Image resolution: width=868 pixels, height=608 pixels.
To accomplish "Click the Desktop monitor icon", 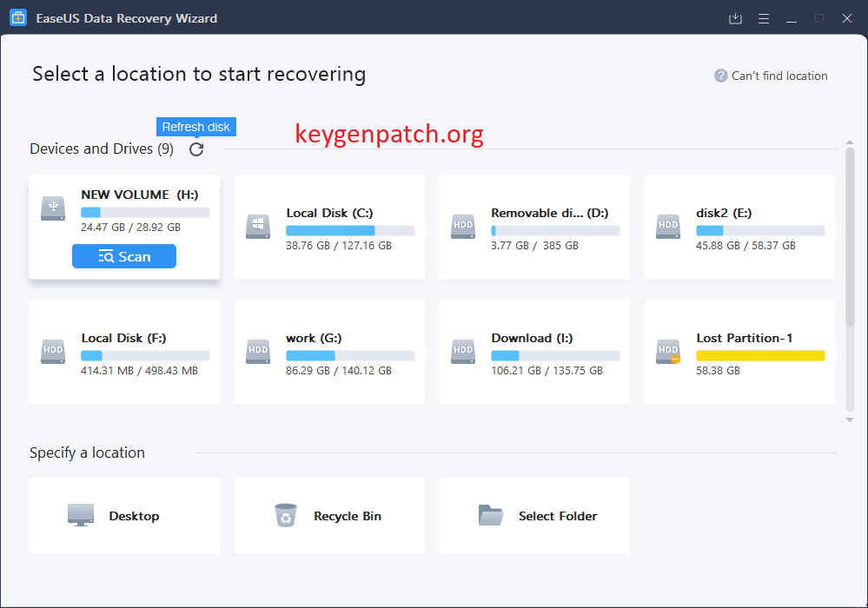I will 81,515.
